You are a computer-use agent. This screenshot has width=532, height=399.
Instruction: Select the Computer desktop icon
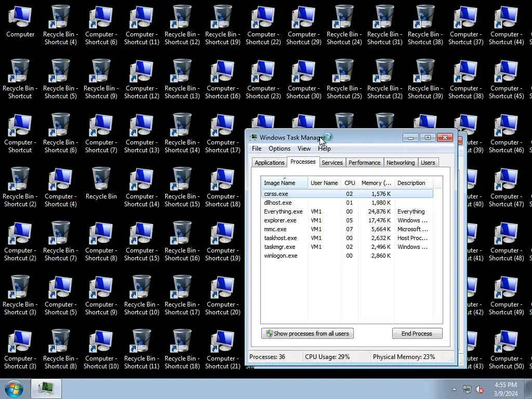point(20,20)
